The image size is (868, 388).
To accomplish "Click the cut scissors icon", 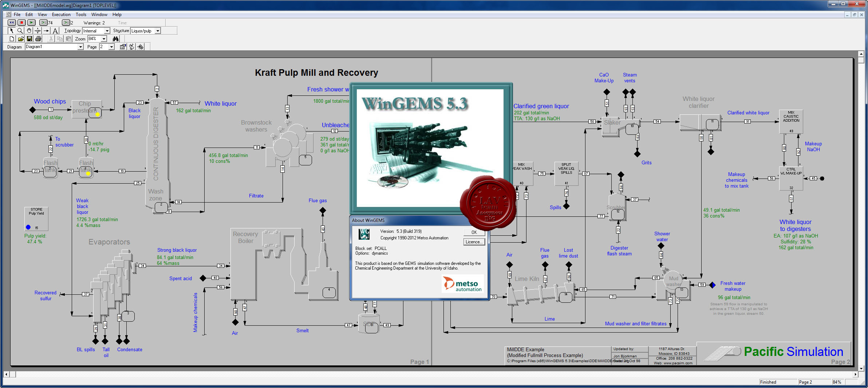I will tap(51, 39).
